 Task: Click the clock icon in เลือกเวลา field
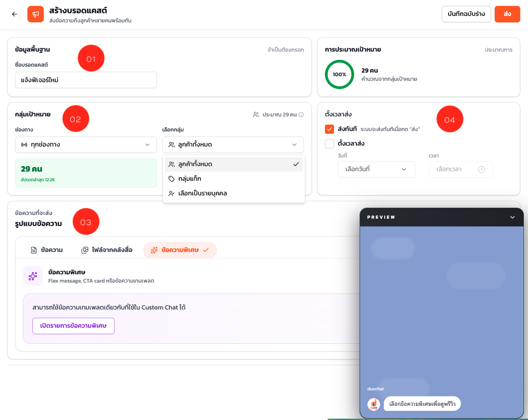pyautogui.click(x=481, y=169)
